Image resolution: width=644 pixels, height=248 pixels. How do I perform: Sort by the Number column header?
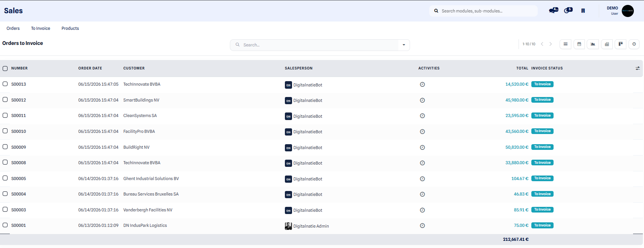pyautogui.click(x=20, y=68)
